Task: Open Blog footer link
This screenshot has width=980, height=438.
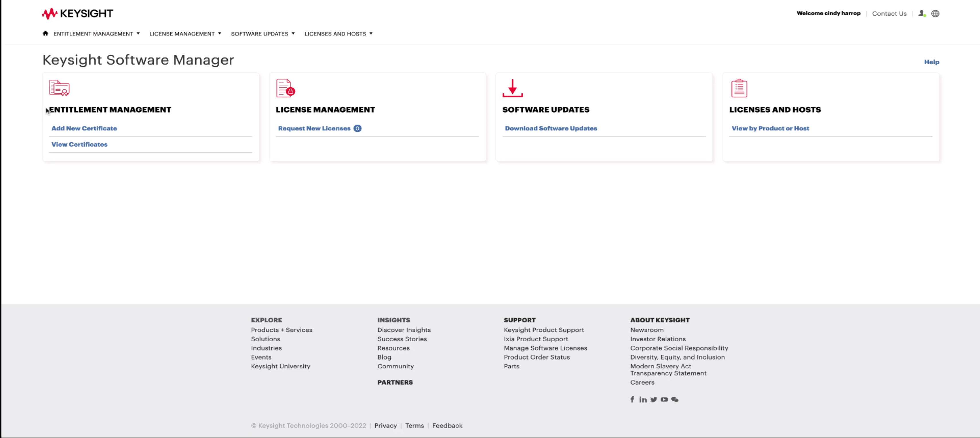Action: coord(384,357)
